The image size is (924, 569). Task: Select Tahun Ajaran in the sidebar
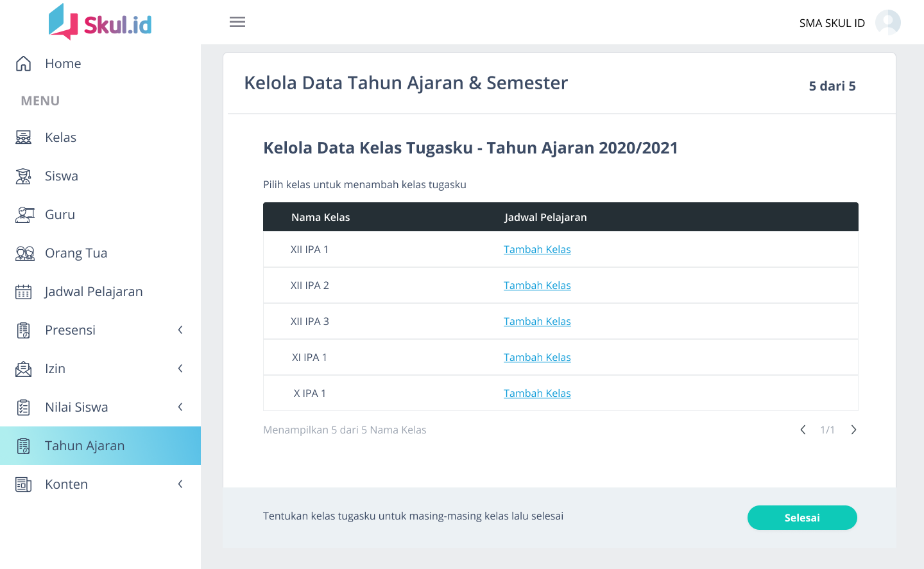click(x=85, y=446)
